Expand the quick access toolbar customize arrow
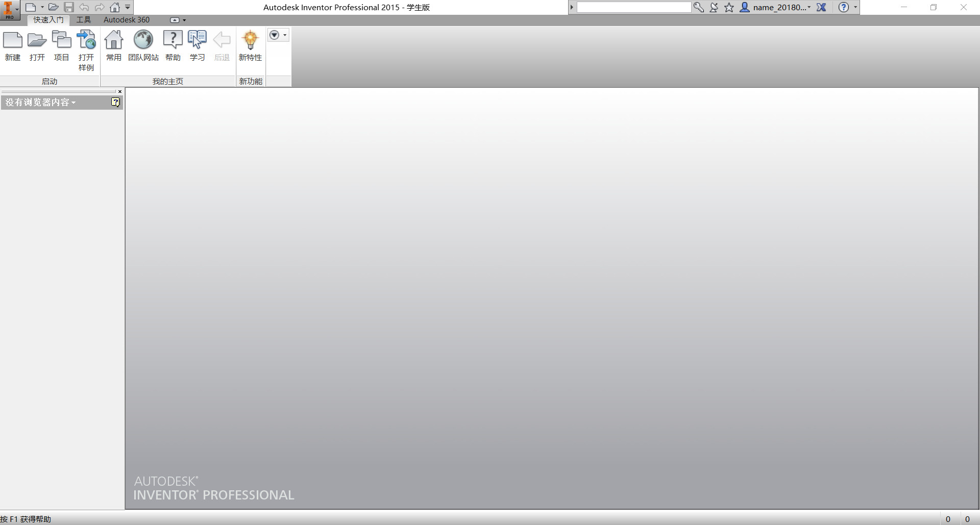 coord(128,7)
